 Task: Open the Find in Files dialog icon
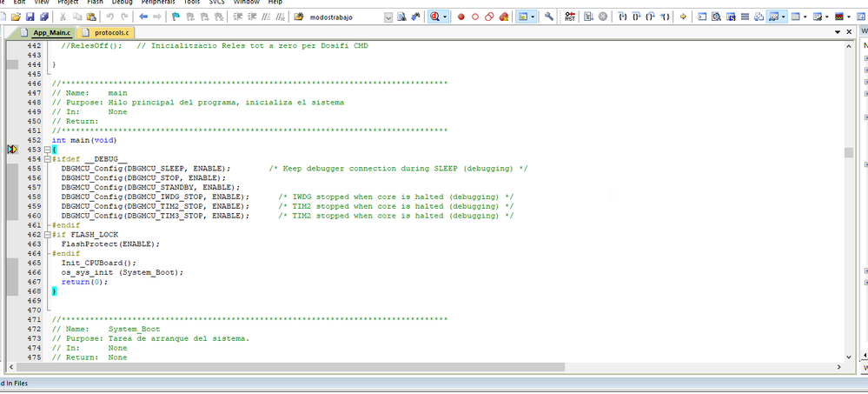298,17
